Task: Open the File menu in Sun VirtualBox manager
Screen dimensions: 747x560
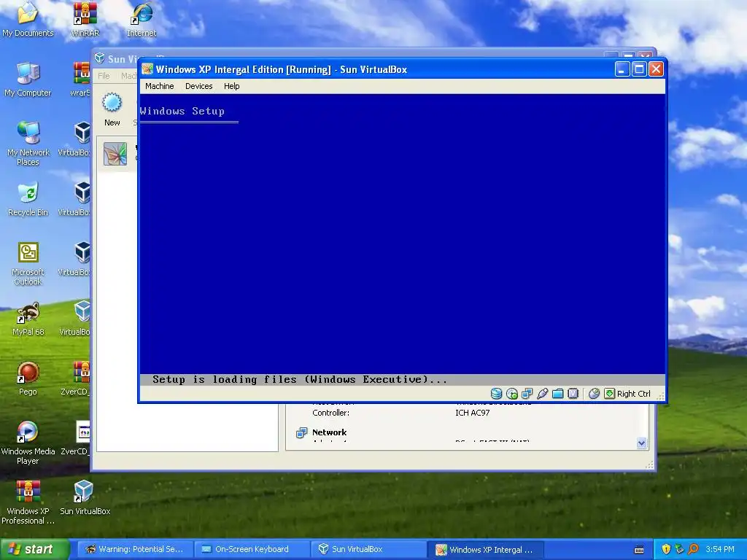Action: 104,76
